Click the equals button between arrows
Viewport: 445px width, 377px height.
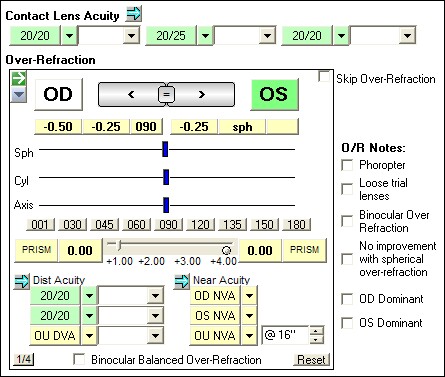[166, 95]
